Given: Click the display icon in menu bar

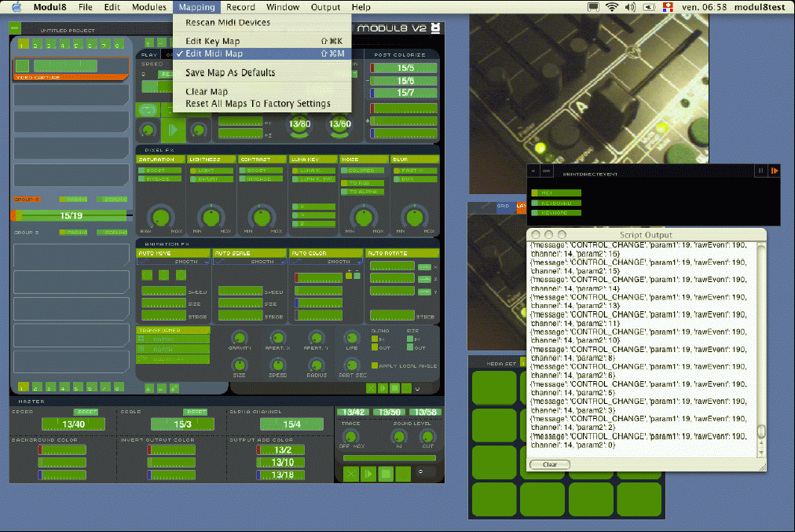Looking at the screenshot, I should [x=592, y=7].
